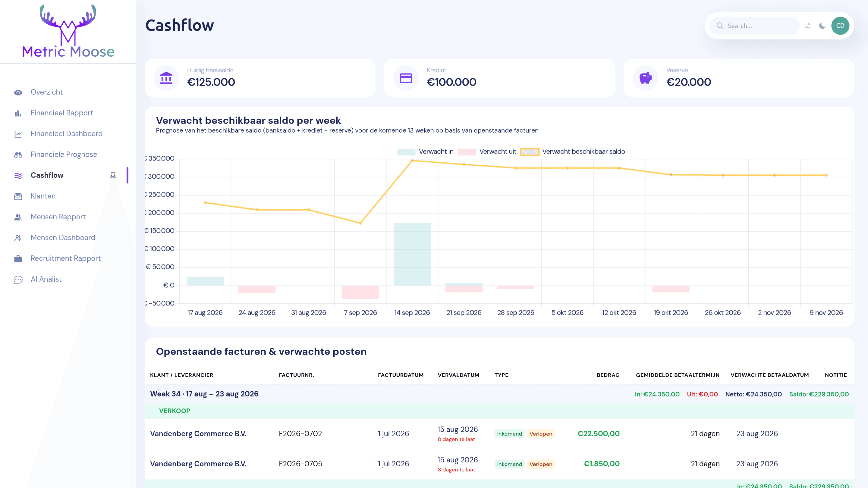Image resolution: width=868 pixels, height=488 pixels.
Task: Open Mensen Dashboard
Action: 63,238
